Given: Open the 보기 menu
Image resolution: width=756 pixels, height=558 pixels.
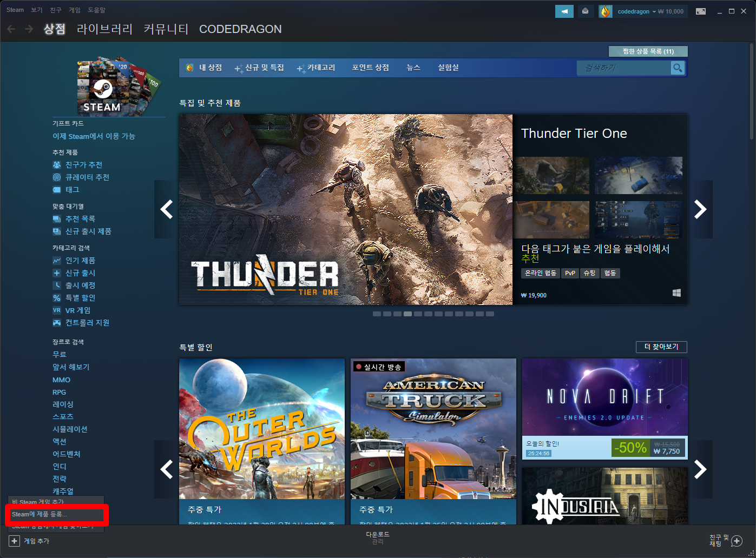Looking at the screenshot, I should (x=37, y=10).
